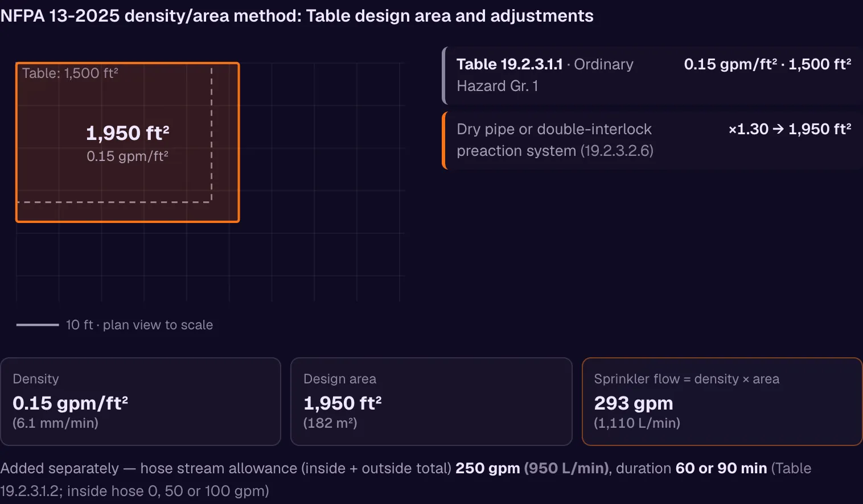Screen dimensions: 863x504
Task: Click the "0.15 gpm/ft² · 1,500 ft²" table value
Action: coord(767,64)
